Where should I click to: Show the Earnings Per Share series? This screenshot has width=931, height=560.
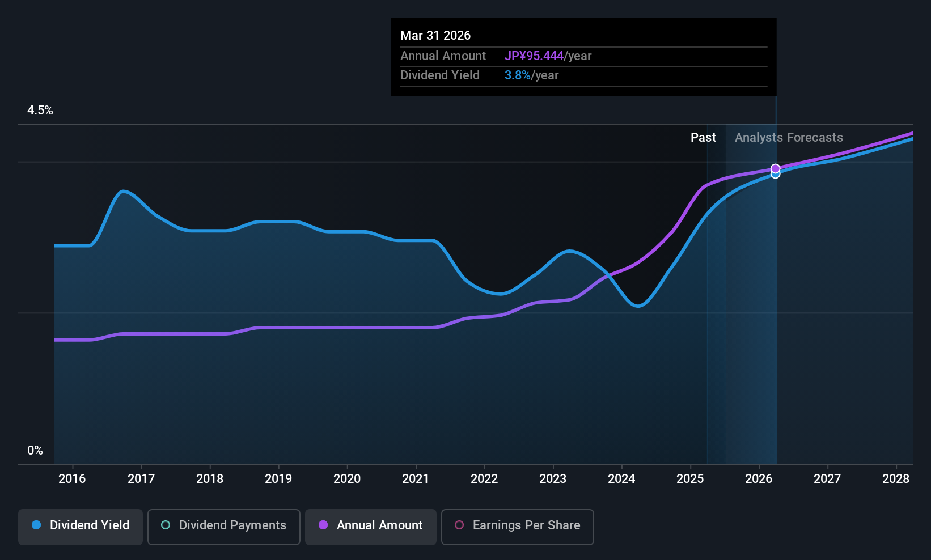click(x=518, y=527)
